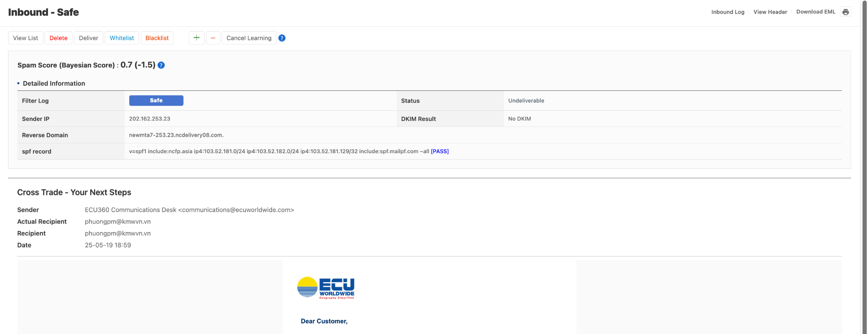Click the red minus learning button
The width and height of the screenshot is (868, 334).
click(x=213, y=38)
